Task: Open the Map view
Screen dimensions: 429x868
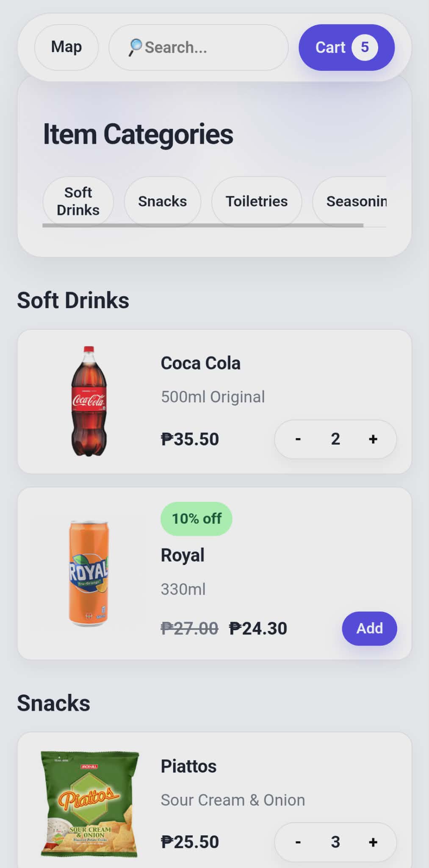Action: pos(66,47)
